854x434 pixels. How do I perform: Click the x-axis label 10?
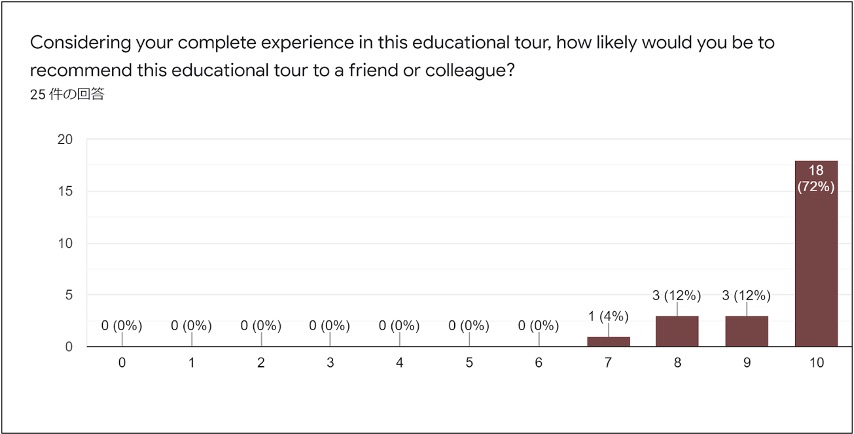coord(816,364)
